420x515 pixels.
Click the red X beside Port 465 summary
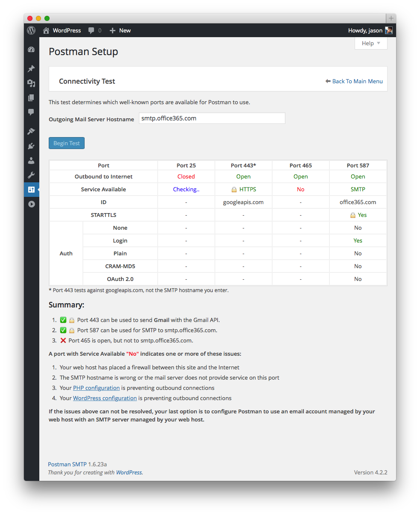click(x=63, y=340)
